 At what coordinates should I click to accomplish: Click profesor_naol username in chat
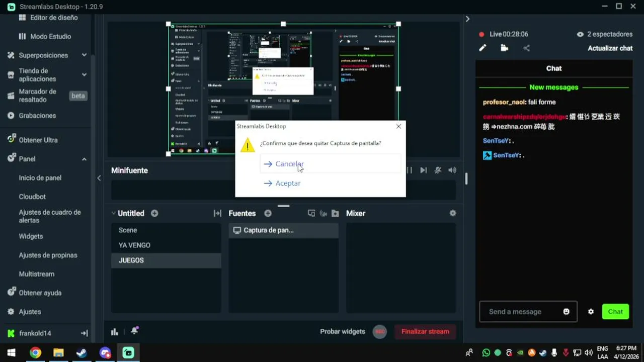point(504,102)
